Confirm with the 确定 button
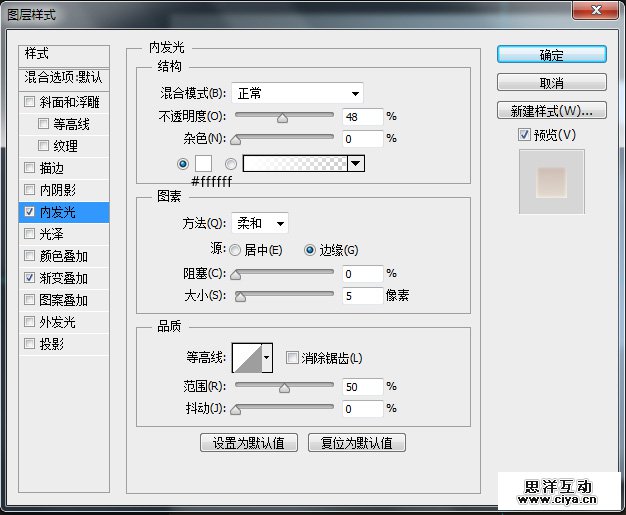 point(552,54)
